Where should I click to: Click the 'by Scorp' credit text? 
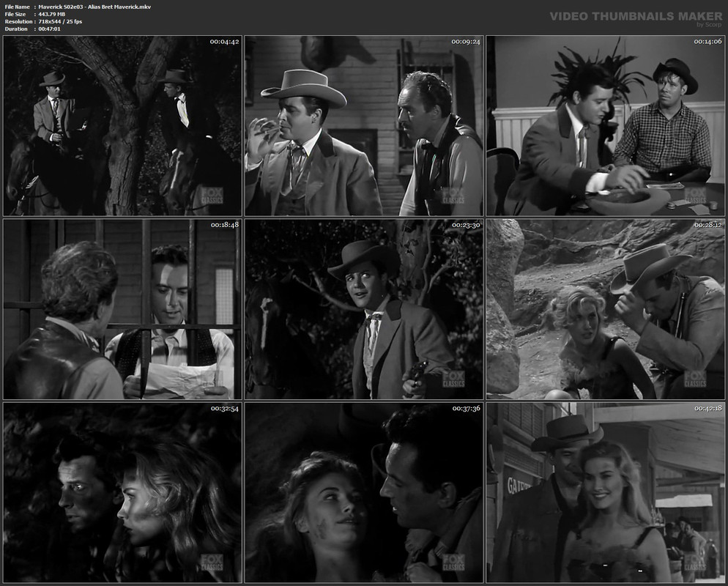(x=710, y=25)
